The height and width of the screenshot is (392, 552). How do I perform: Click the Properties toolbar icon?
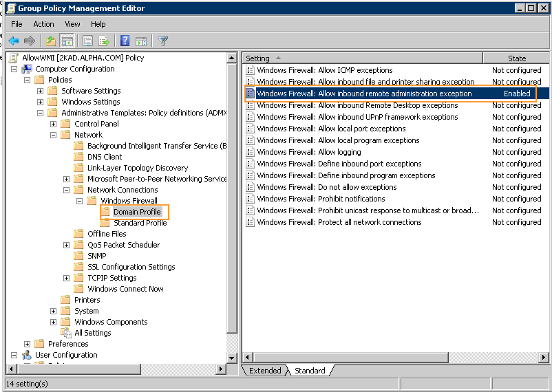(87, 41)
